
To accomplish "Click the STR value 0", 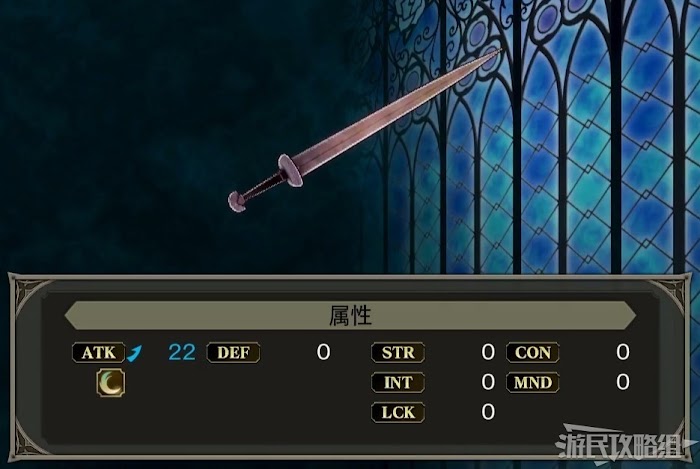I will pos(488,352).
